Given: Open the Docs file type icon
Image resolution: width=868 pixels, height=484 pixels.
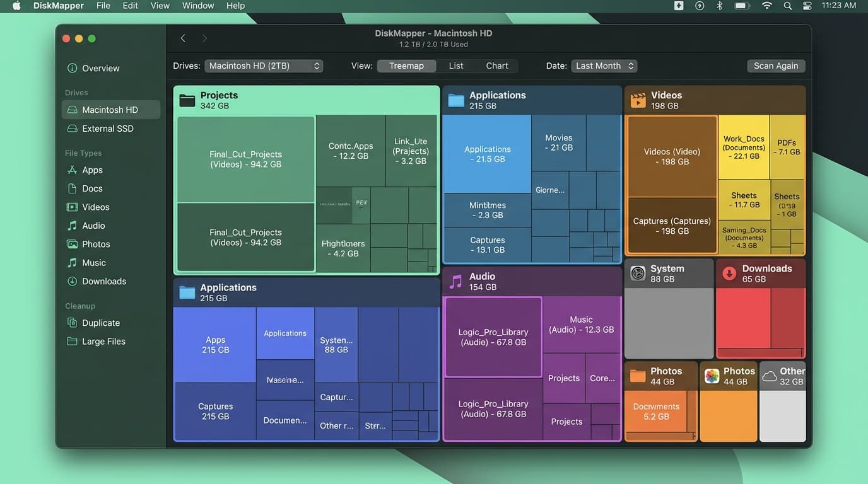Looking at the screenshot, I should tap(73, 188).
